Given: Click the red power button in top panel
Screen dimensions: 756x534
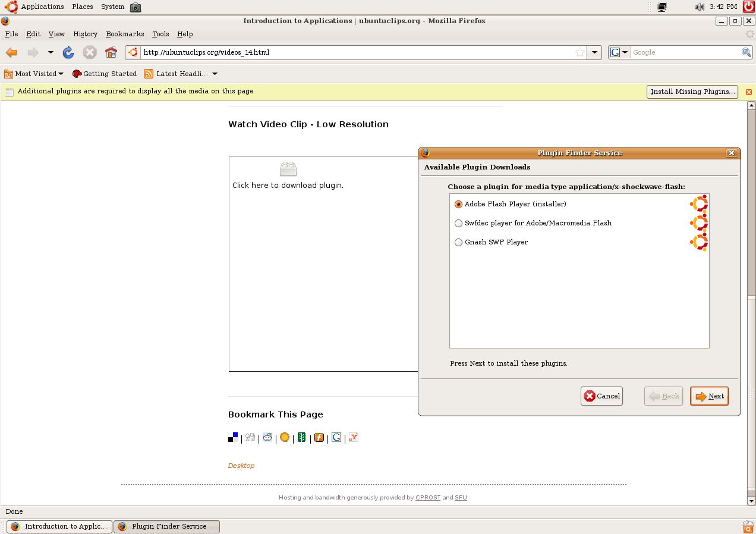Looking at the screenshot, I should click(x=749, y=7).
